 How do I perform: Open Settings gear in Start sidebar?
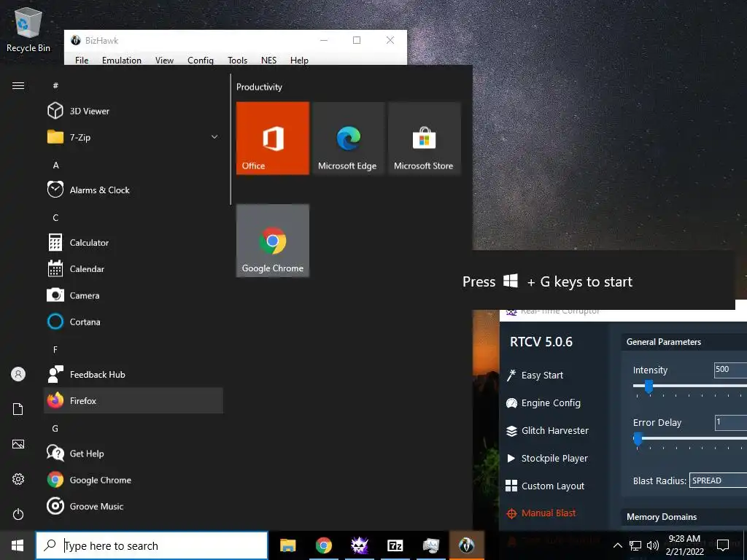coord(18,479)
